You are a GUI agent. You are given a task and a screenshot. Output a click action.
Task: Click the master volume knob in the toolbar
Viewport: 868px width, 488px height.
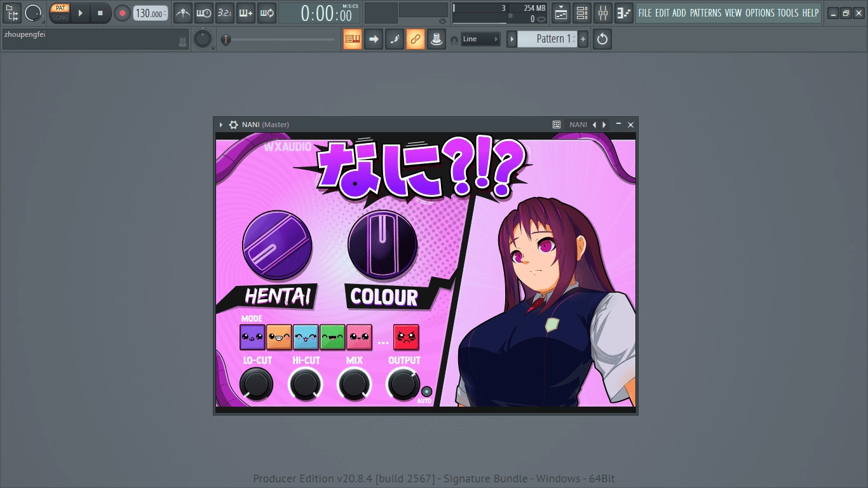pyautogui.click(x=203, y=39)
